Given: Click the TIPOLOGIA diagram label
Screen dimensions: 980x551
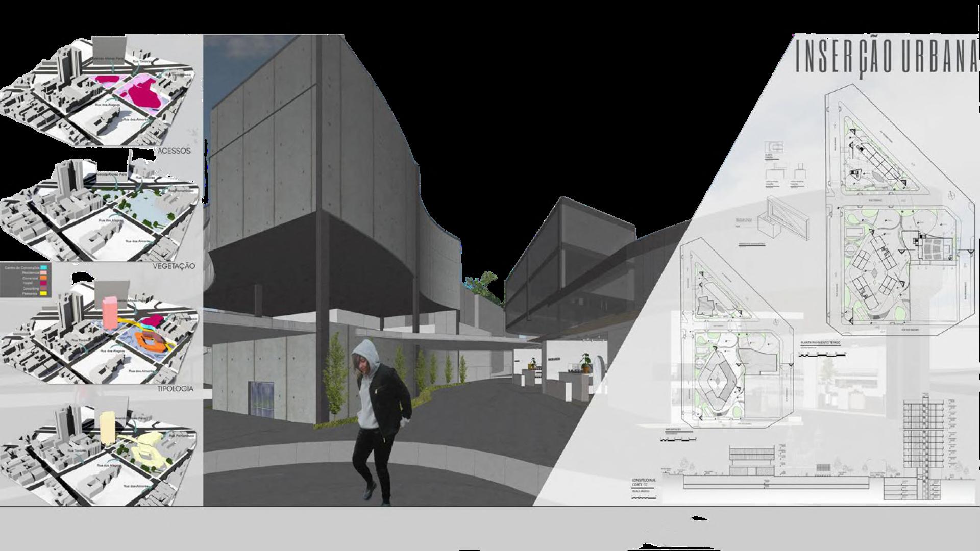Looking at the screenshot, I should pyautogui.click(x=175, y=389).
